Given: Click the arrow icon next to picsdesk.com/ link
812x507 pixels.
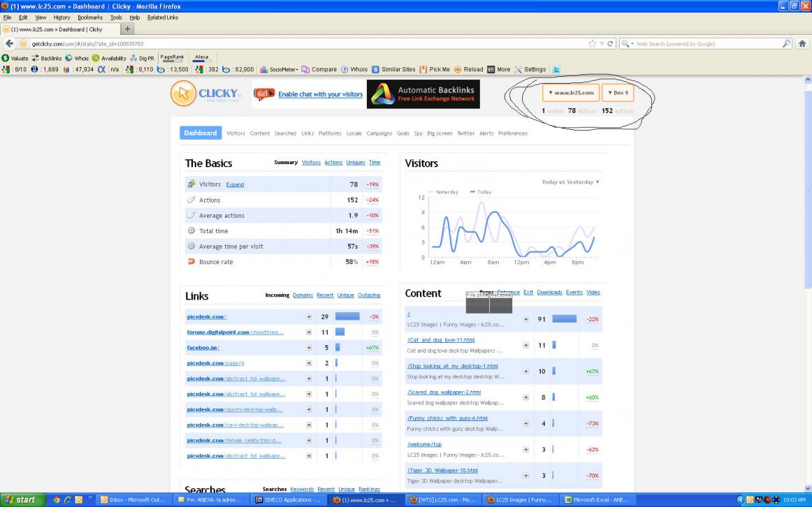Looking at the screenshot, I should 309,316.
